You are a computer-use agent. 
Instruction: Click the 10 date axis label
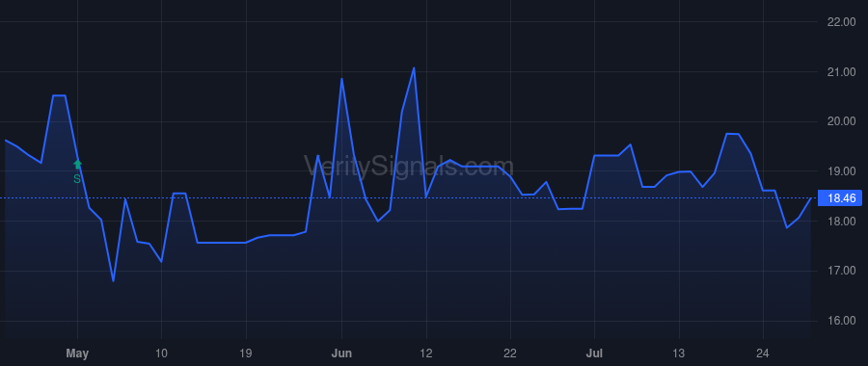point(161,353)
